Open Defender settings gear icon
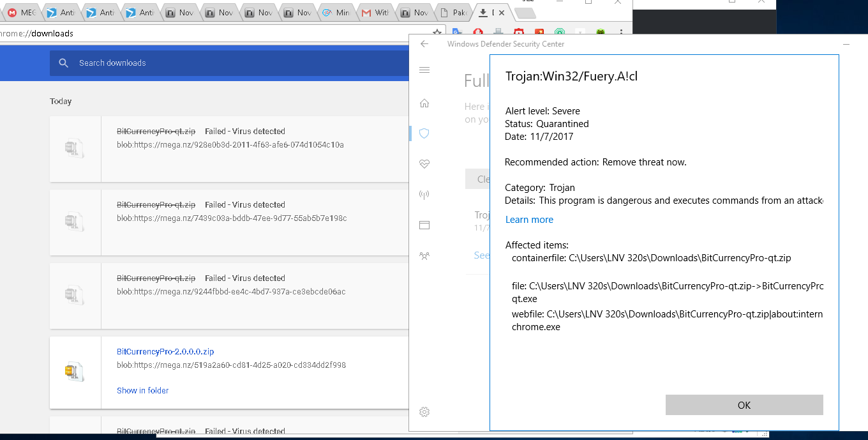This screenshot has width=868, height=440. [424, 412]
